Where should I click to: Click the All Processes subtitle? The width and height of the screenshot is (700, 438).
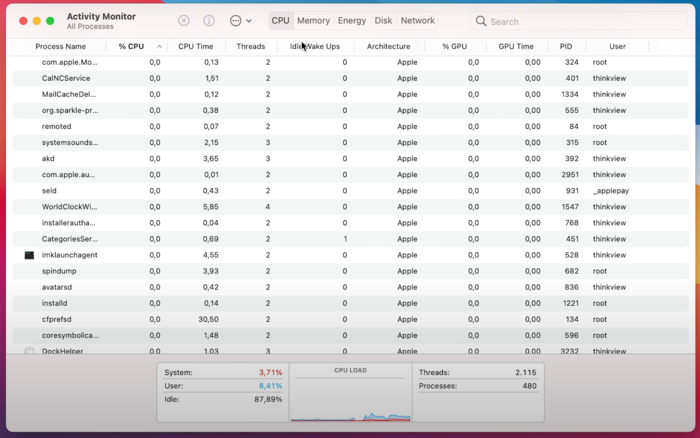pyautogui.click(x=90, y=27)
